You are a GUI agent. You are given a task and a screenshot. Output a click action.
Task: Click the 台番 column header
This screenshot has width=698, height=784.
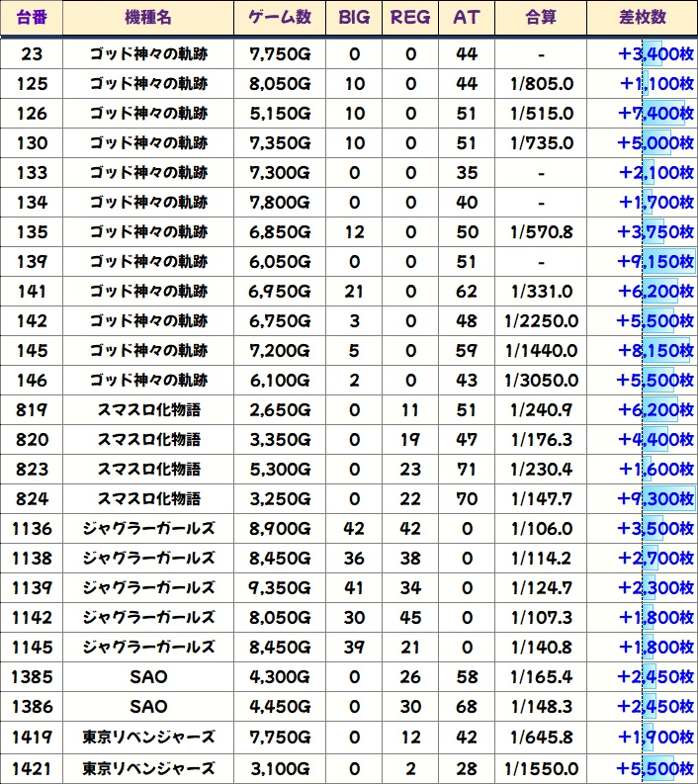[32, 19]
